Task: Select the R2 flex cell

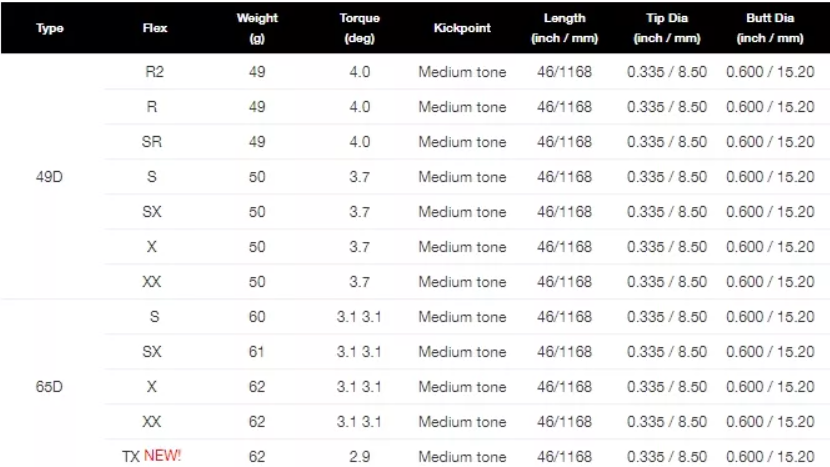Action: (x=153, y=72)
